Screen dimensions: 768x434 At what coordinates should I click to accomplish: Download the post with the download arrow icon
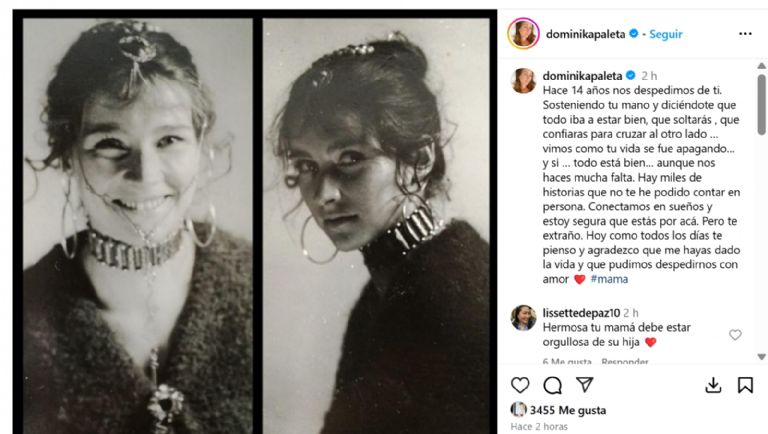[714, 385]
